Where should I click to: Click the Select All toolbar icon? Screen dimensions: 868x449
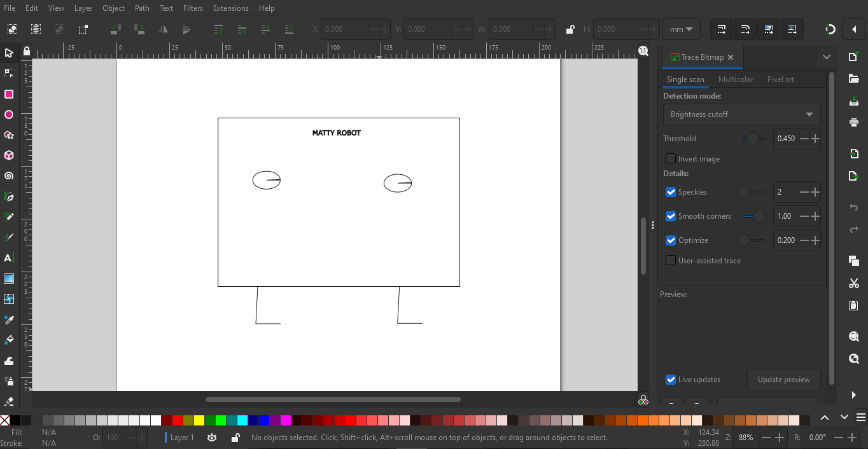(x=12, y=29)
